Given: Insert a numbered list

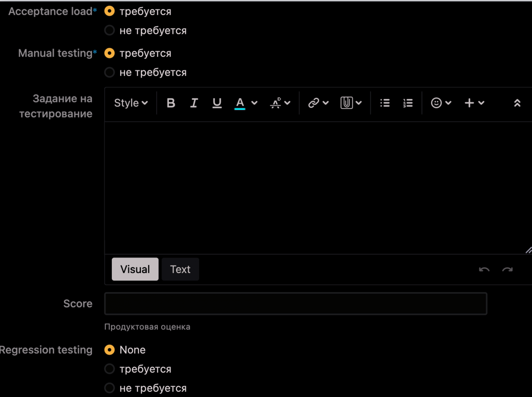Looking at the screenshot, I should (x=408, y=103).
